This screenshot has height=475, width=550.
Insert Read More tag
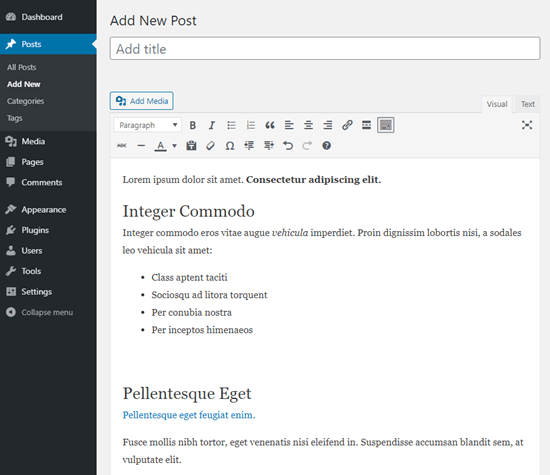point(366,125)
